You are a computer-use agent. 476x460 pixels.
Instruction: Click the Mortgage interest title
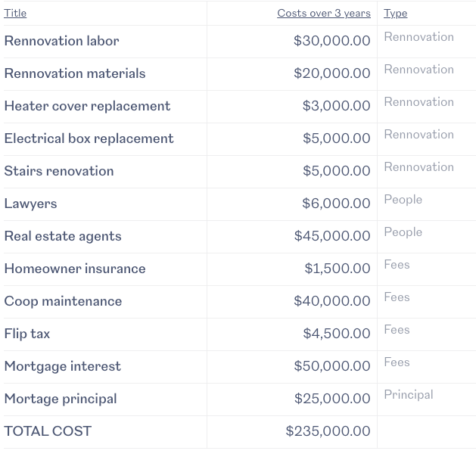(x=63, y=366)
